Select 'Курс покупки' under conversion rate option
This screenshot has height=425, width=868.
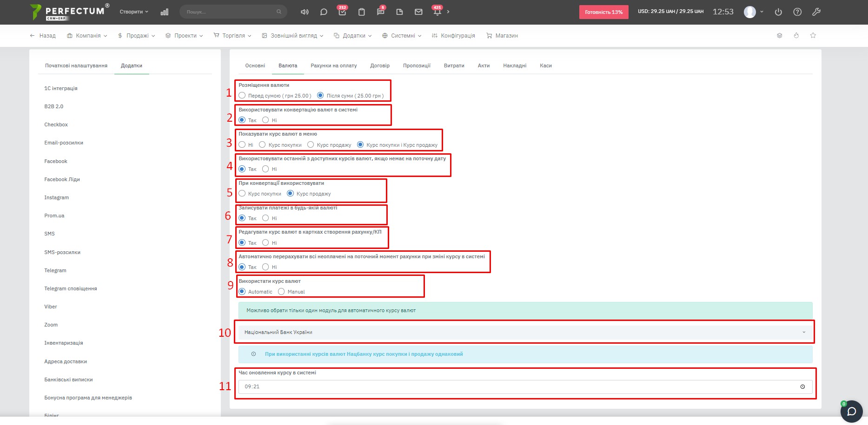click(242, 194)
